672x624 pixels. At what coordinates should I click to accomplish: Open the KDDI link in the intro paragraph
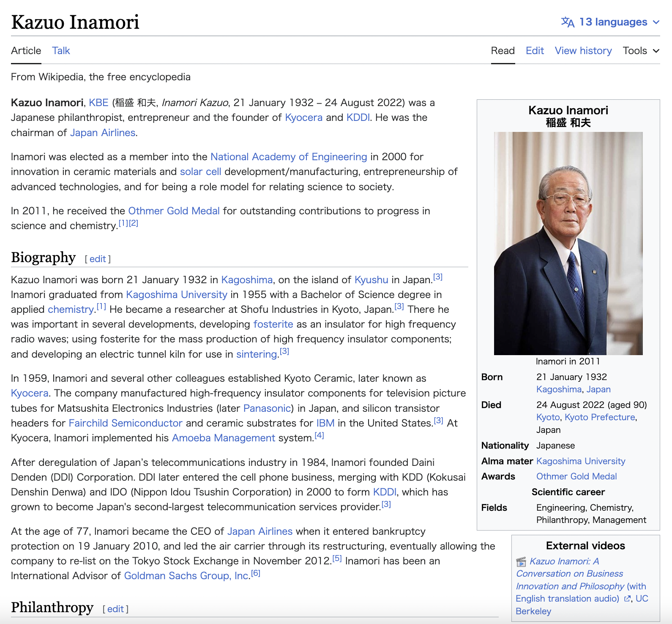pyautogui.click(x=358, y=118)
